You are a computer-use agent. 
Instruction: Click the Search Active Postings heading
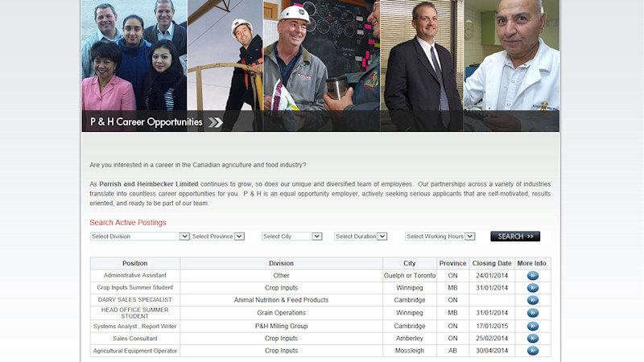coord(128,223)
